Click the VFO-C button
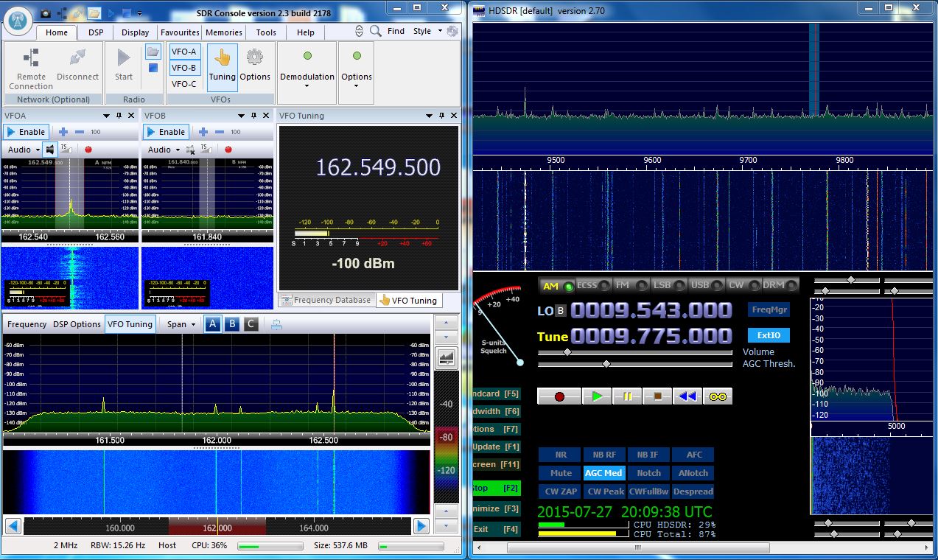The height and width of the screenshot is (560, 938). point(183,84)
